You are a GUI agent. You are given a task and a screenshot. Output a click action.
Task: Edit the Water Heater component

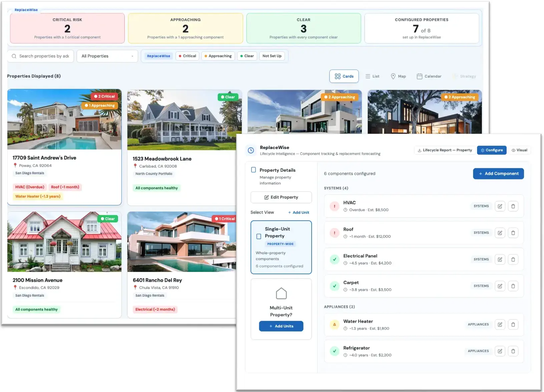500,324
